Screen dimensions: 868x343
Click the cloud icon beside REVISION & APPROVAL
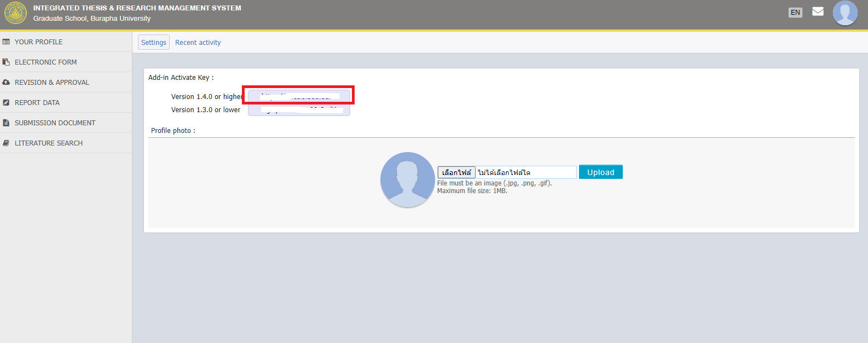click(x=6, y=83)
